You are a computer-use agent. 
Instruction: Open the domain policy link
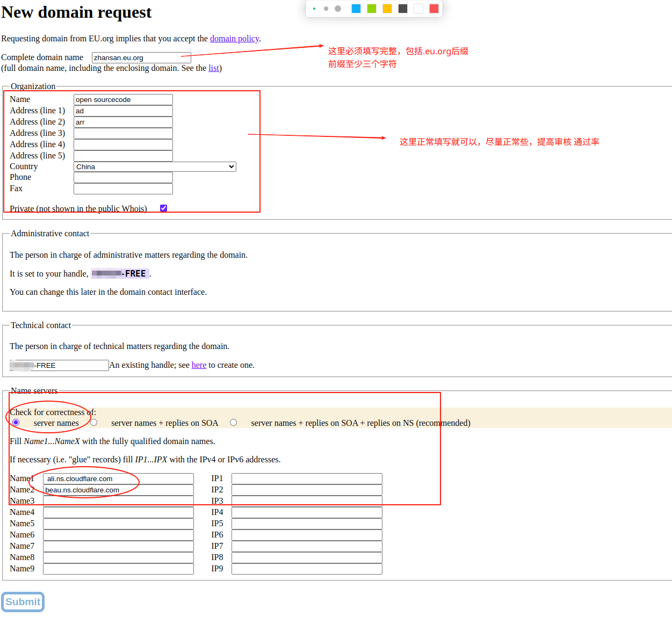[234, 39]
